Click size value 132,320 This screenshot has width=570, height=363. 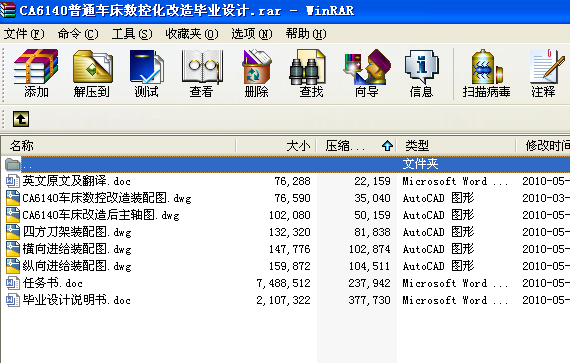pos(290,232)
